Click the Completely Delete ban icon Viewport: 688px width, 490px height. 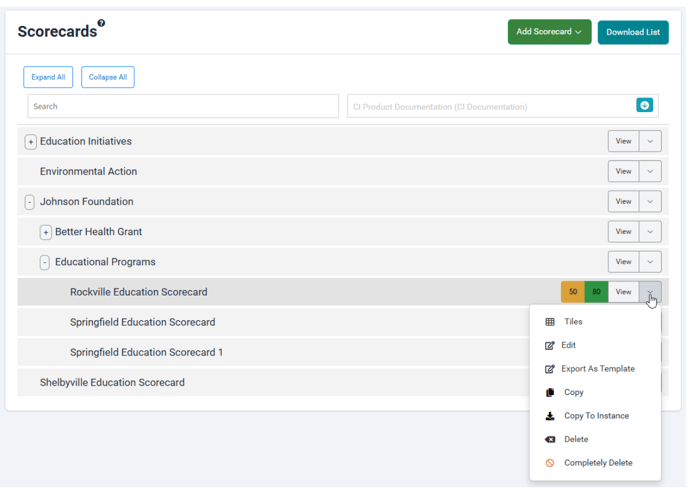coord(550,463)
